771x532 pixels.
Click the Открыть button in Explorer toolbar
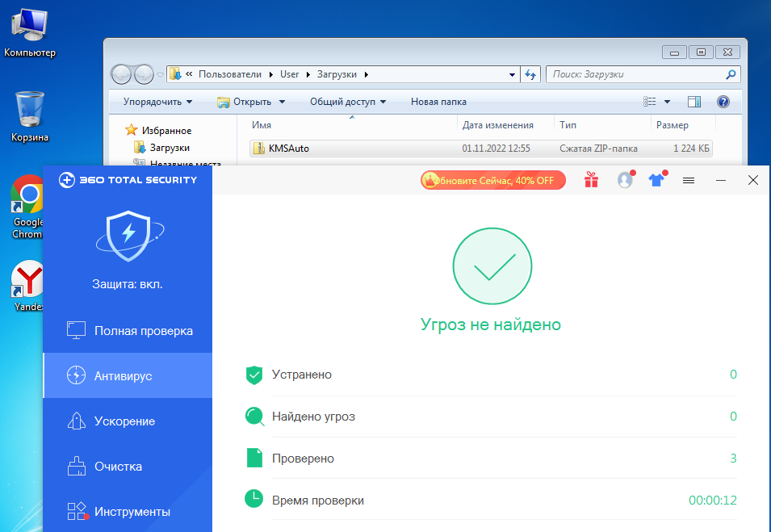pyautogui.click(x=245, y=102)
